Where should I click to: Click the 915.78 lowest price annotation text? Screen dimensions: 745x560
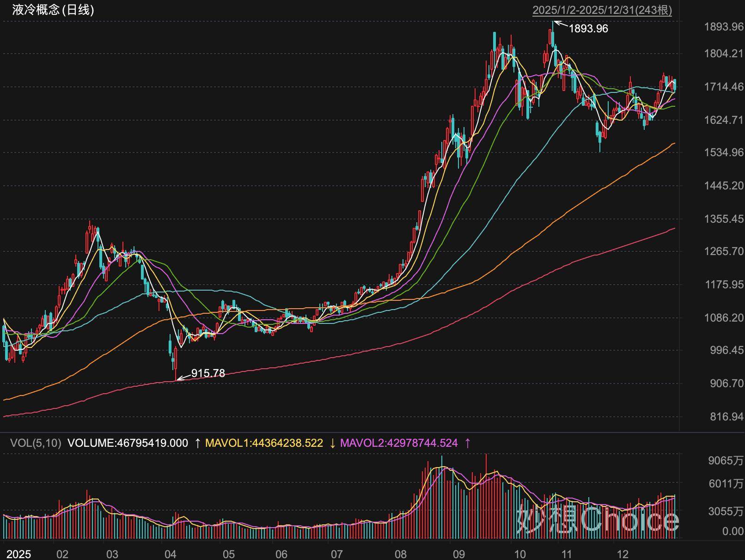coord(208,373)
